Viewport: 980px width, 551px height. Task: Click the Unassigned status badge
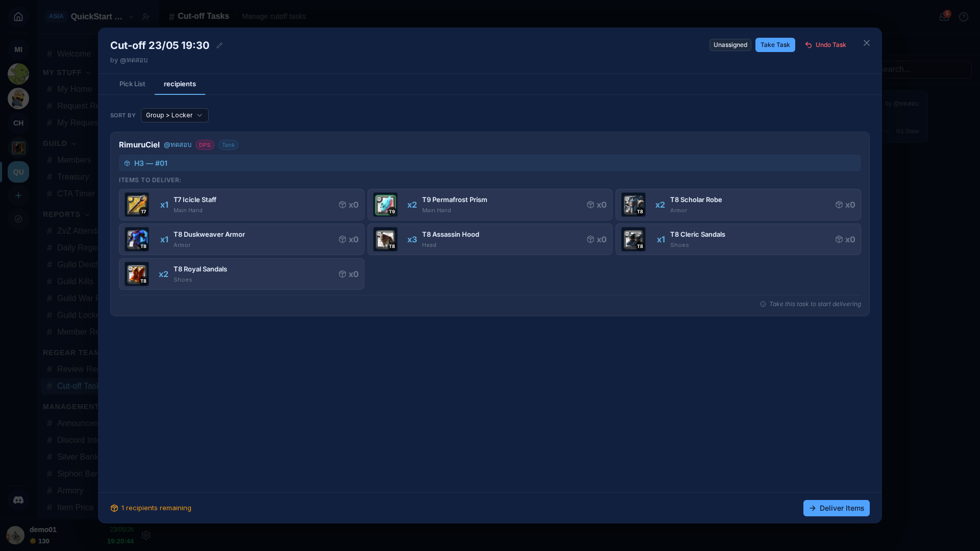tap(730, 45)
